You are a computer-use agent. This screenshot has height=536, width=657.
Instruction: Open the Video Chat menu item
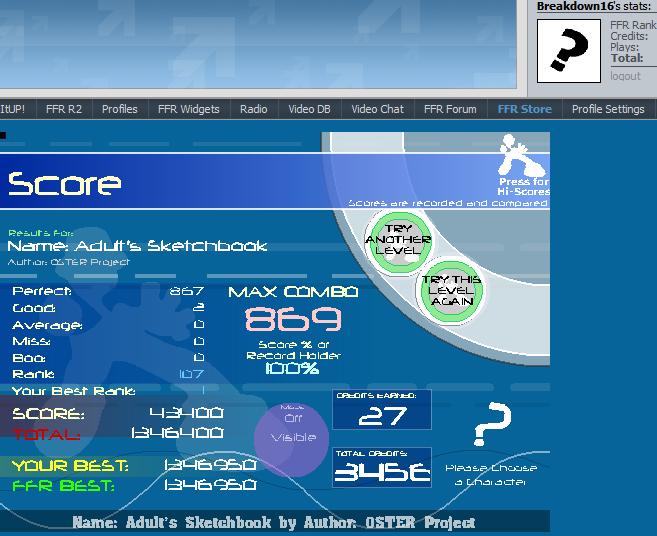378,109
